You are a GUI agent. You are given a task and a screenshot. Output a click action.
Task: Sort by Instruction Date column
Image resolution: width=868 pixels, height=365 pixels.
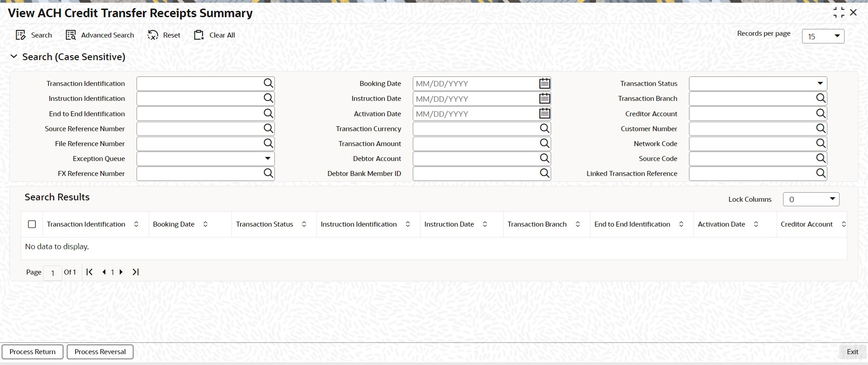tap(485, 224)
